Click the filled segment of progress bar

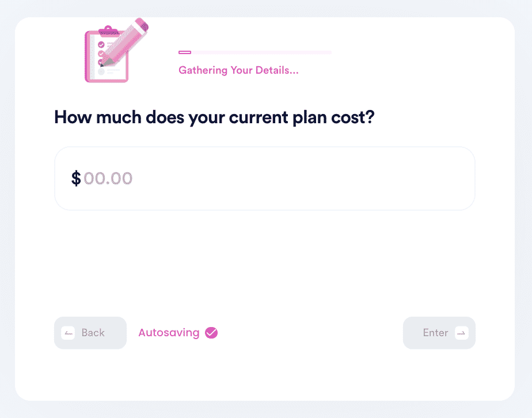click(185, 52)
